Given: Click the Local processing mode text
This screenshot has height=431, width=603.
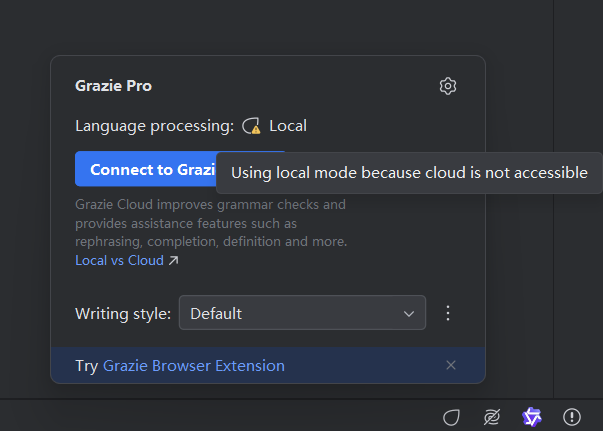Looking at the screenshot, I should click(x=288, y=126).
